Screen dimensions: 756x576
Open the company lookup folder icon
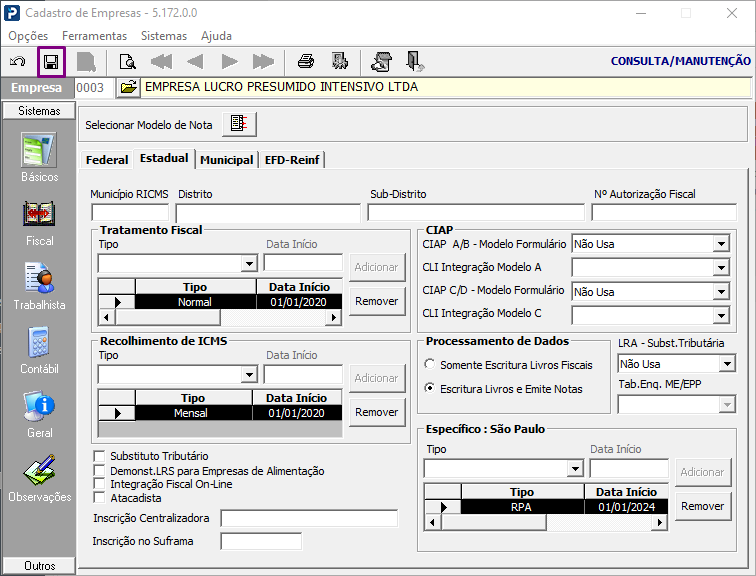[128, 88]
